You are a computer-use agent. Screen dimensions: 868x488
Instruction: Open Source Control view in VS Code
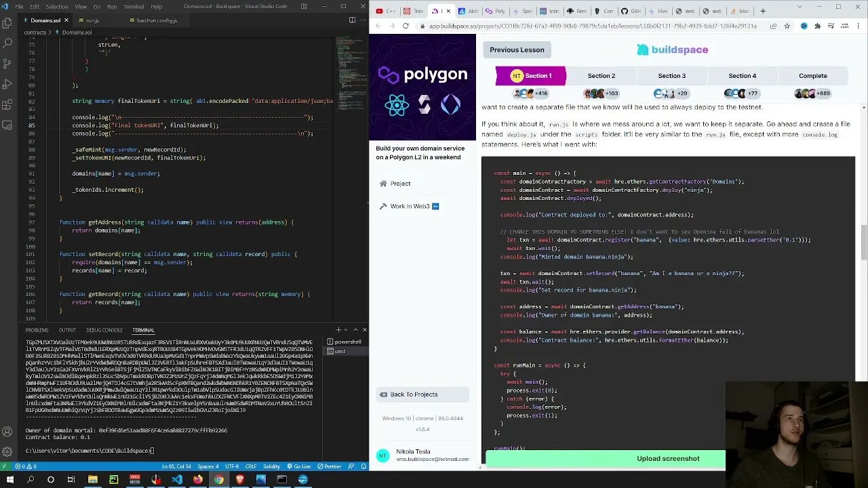pos(7,64)
